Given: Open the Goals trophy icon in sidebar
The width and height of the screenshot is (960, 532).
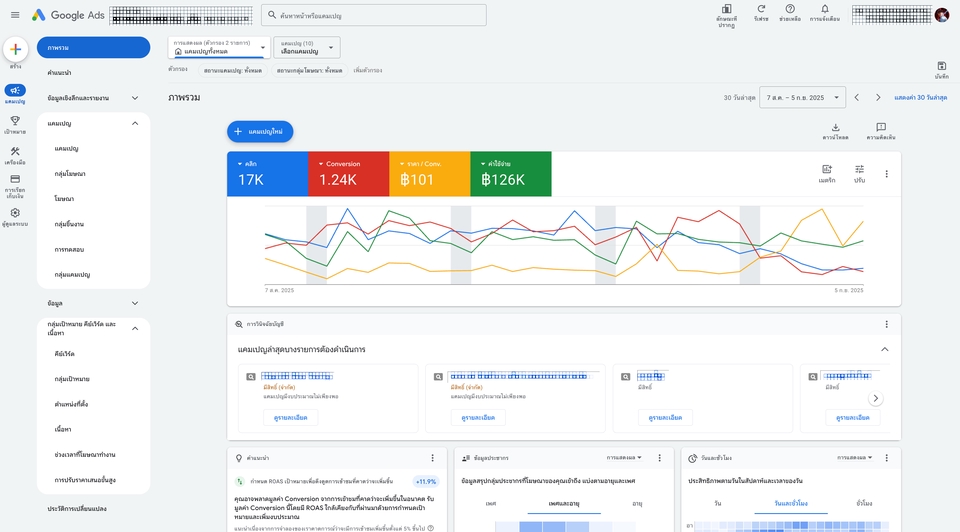Looking at the screenshot, I should coord(15,121).
